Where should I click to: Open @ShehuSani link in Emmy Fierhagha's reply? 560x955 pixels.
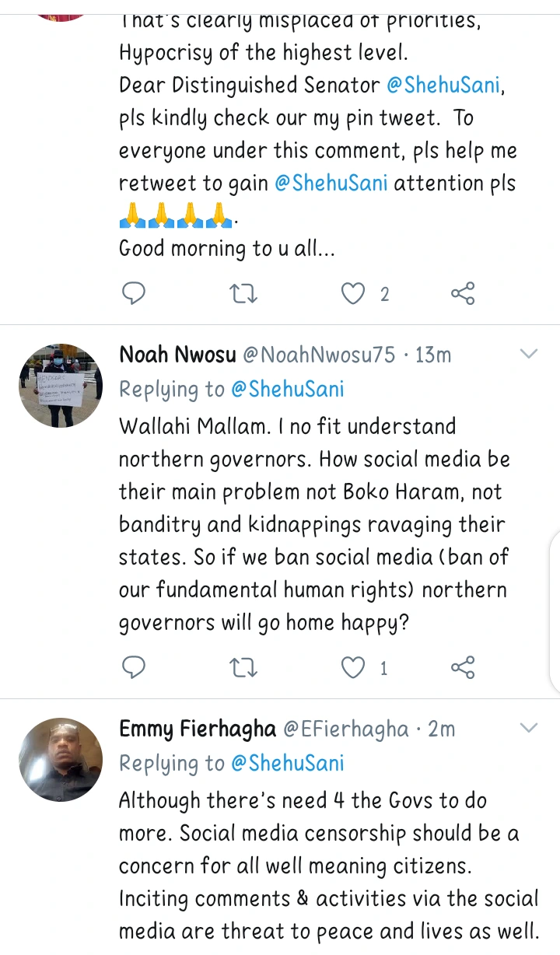(x=288, y=763)
